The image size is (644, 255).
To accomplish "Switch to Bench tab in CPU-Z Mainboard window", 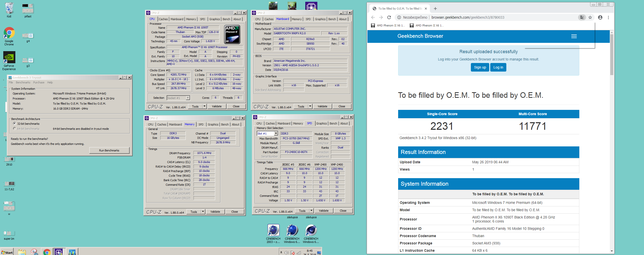I will point(332,19).
